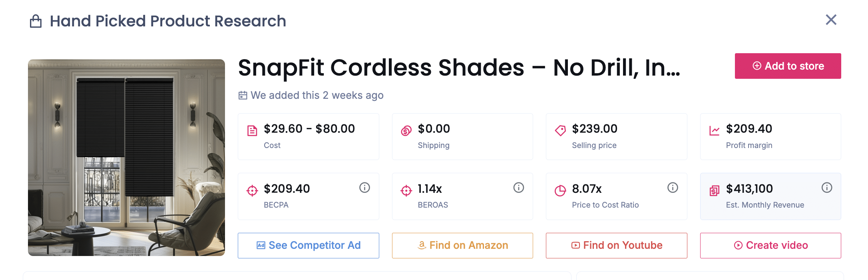The width and height of the screenshot is (868, 280).
Task: Click the Price to Cost Ratio info icon
Action: pos(673,188)
